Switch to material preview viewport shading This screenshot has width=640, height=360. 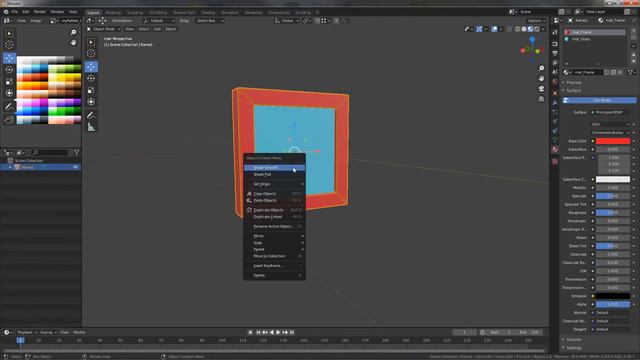tap(530, 29)
